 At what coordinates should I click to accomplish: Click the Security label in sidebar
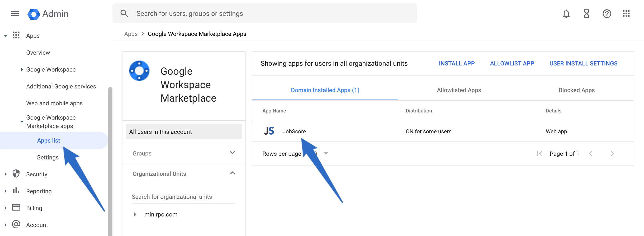pos(37,174)
